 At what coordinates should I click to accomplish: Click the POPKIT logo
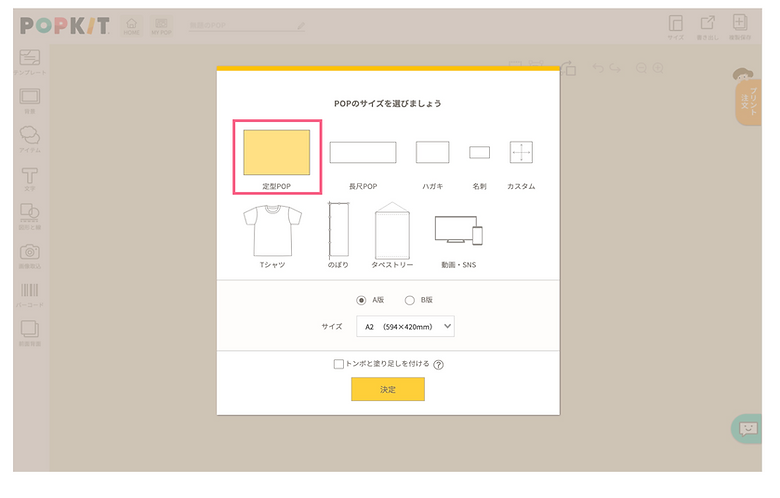[x=65, y=26]
